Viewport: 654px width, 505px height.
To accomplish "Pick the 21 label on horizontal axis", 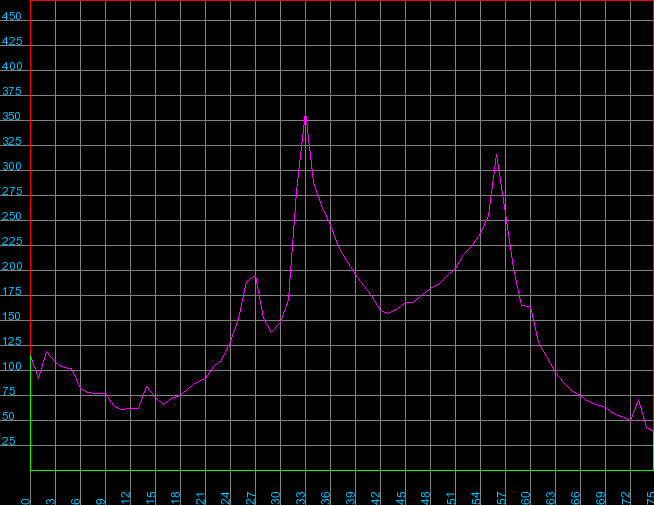I will click(x=201, y=498).
